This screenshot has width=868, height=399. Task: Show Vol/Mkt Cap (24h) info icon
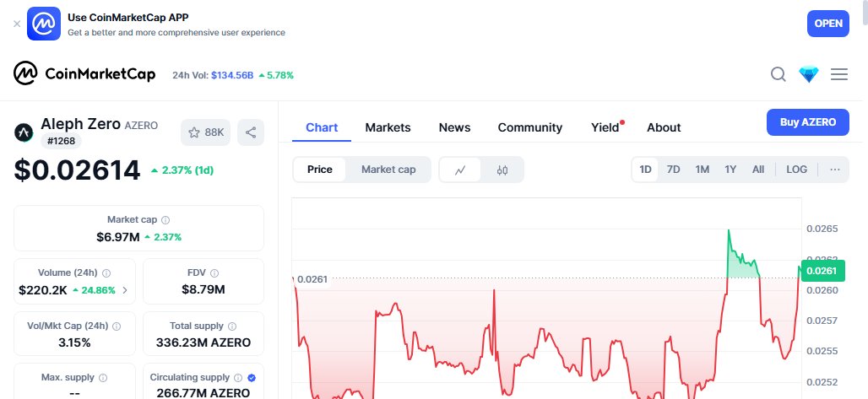tap(117, 326)
